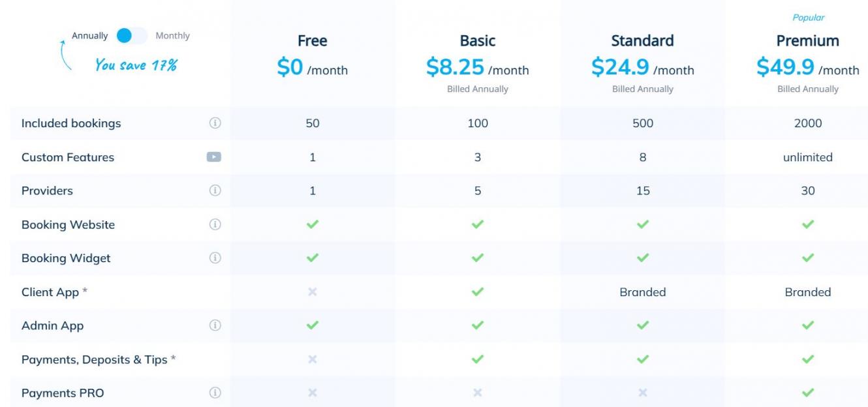Select the Basic plan heading
The image size is (868, 407).
[x=478, y=40]
